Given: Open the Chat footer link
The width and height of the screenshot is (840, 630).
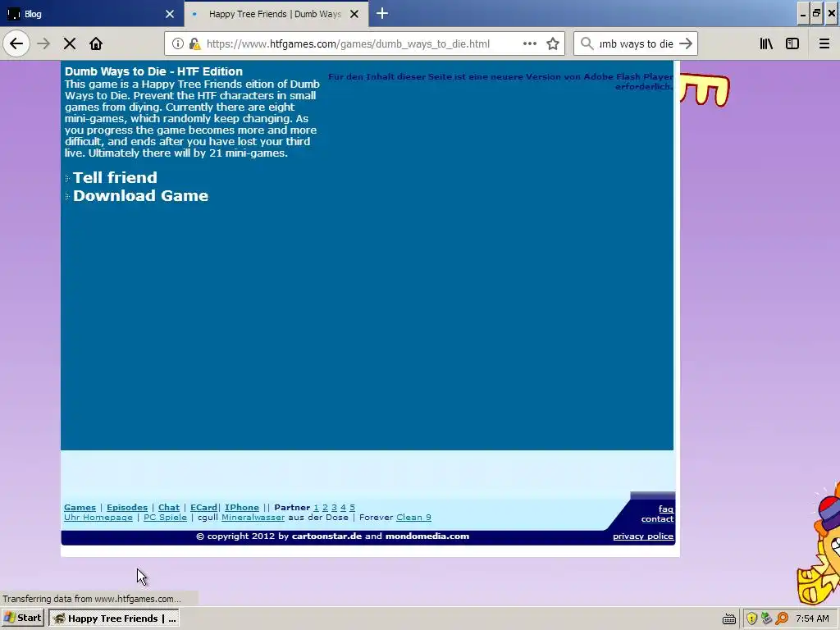Looking at the screenshot, I should (169, 507).
